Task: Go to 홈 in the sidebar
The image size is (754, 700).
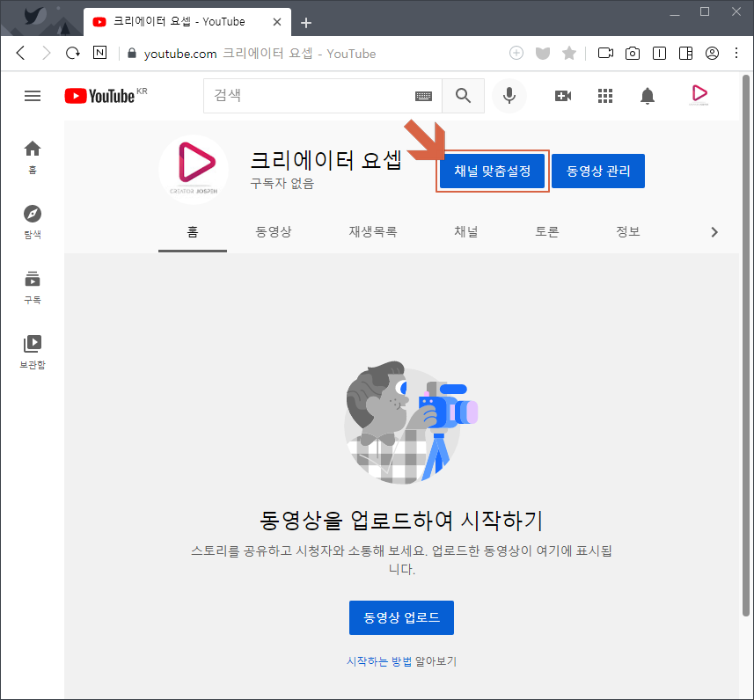Action: [x=33, y=157]
